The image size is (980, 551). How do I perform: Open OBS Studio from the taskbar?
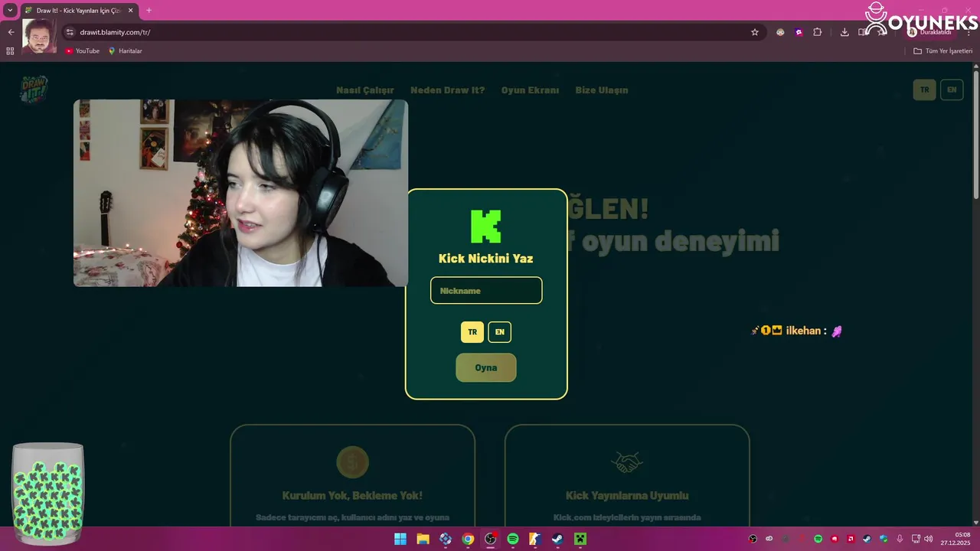491,539
